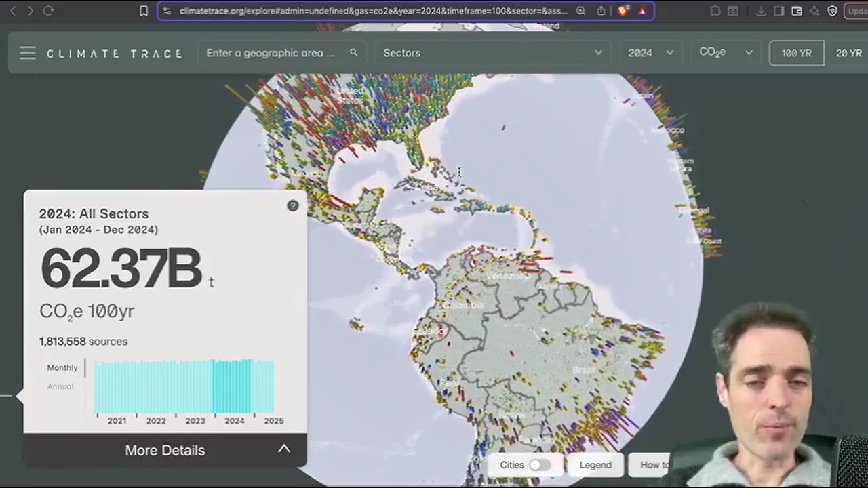Click the browser address bar URL
Screen dimensions: 868x488
374,11
